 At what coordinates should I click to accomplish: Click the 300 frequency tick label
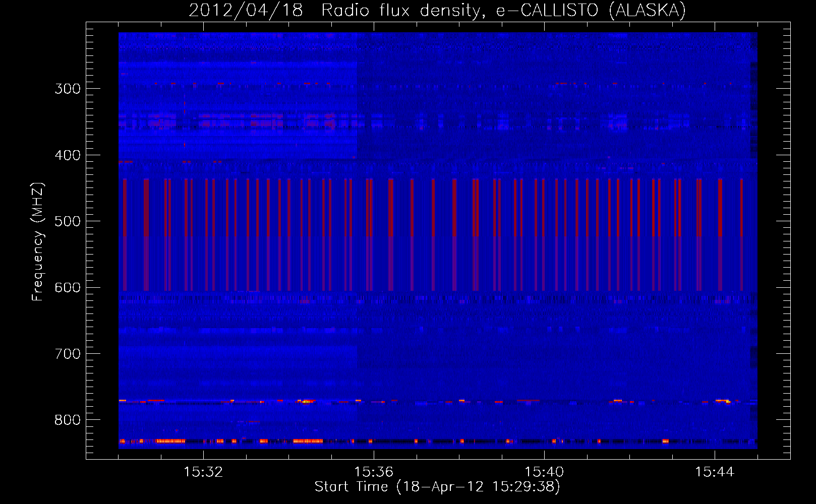68,89
